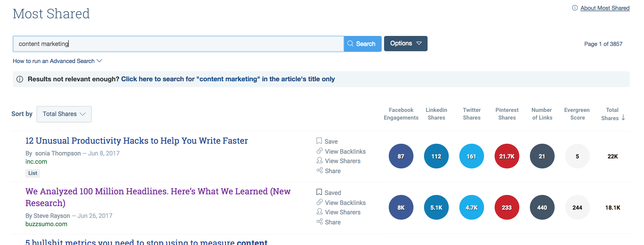
Task: Sort by the Total Shares column header
Action: (612, 114)
